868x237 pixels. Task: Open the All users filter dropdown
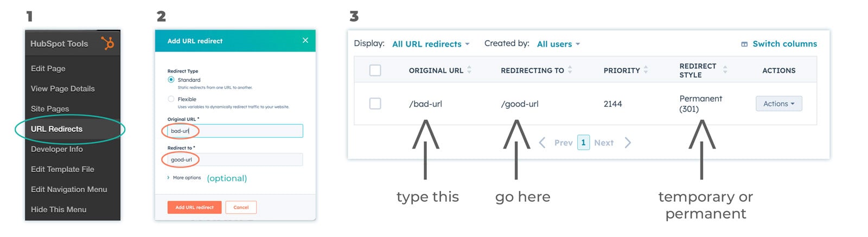(558, 44)
